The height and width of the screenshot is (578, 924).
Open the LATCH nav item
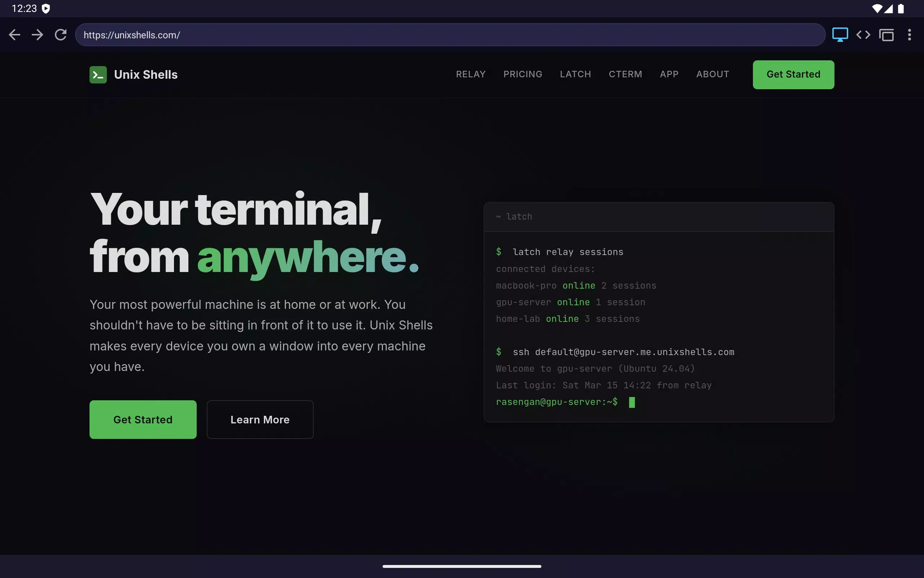[575, 74]
